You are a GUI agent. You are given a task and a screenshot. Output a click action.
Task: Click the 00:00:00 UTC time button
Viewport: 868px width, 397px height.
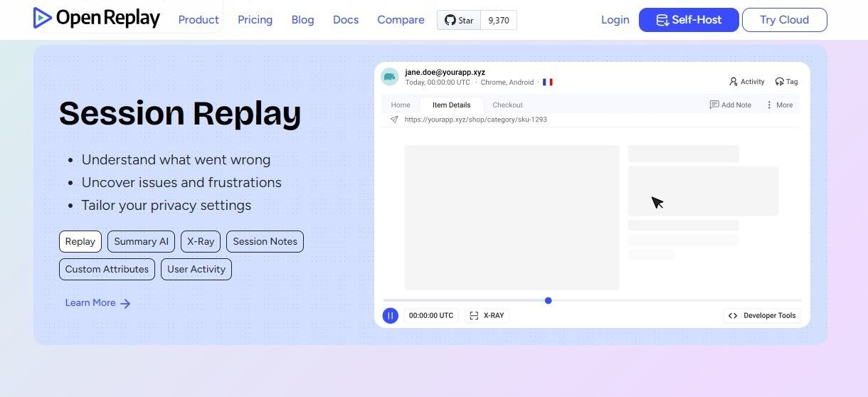[431, 315]
